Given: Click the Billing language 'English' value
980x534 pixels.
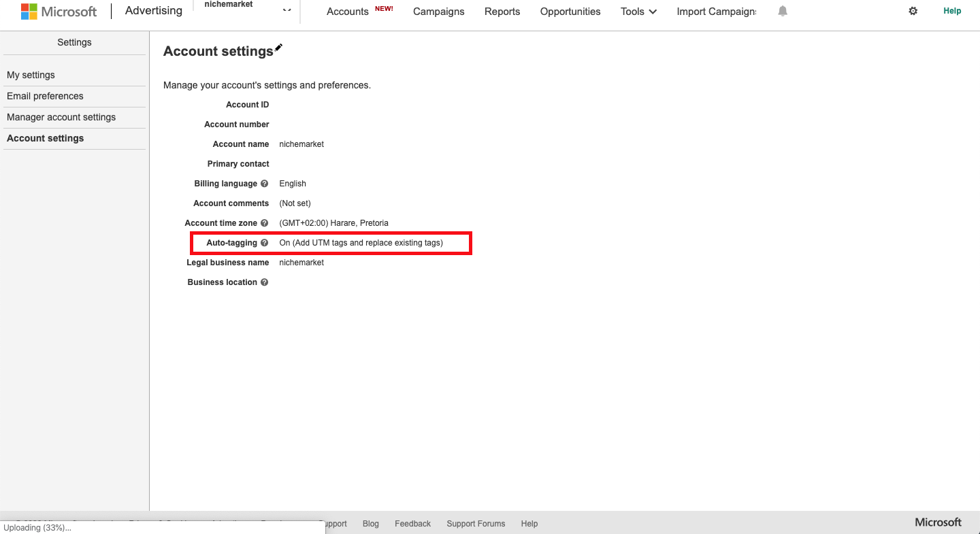Looking at the screenshot, I should click(293, 184).
